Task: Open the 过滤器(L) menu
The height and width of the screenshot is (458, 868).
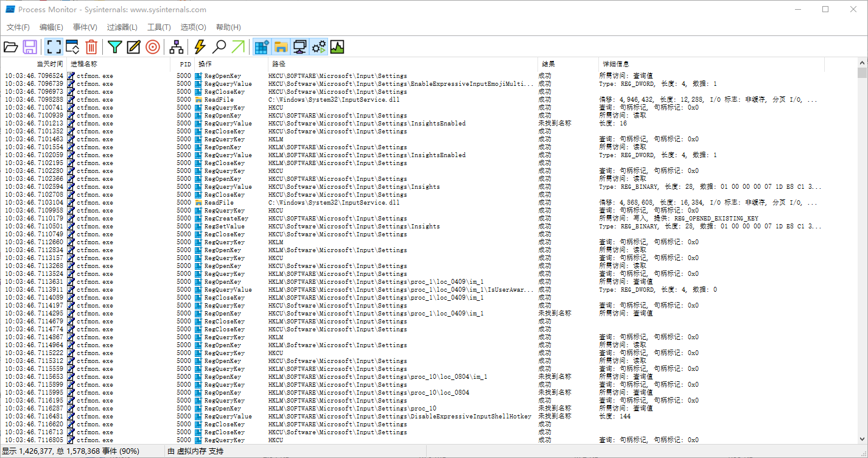Action: (122, 27)
